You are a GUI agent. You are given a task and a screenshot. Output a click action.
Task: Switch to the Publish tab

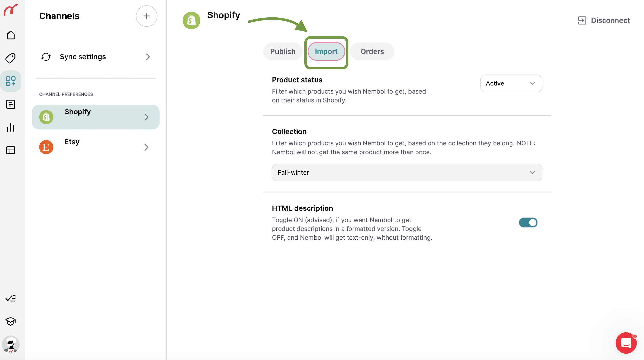[282, 51]
